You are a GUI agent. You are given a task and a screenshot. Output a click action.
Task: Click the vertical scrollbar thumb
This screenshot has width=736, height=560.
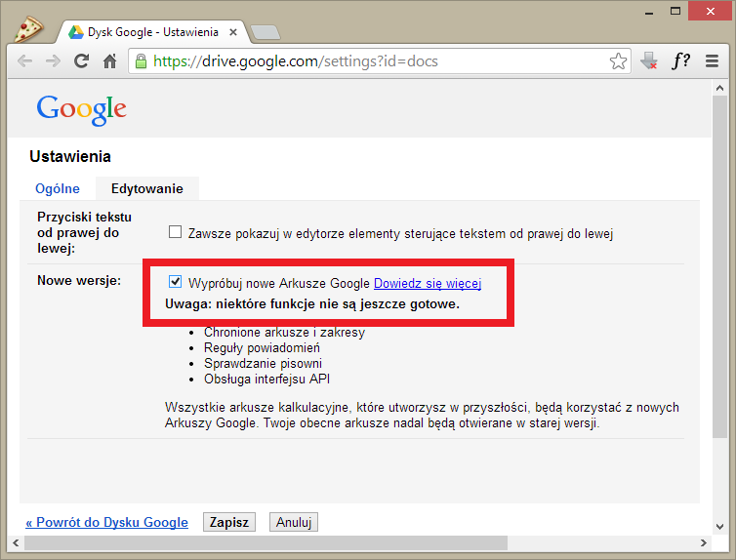[x=719, y=266]
